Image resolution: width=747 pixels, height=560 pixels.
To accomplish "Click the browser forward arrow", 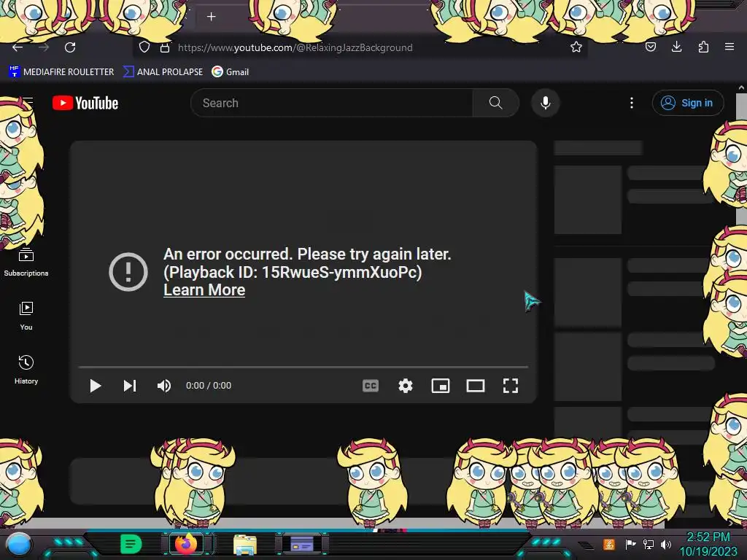I will click(x=44, y=47).
